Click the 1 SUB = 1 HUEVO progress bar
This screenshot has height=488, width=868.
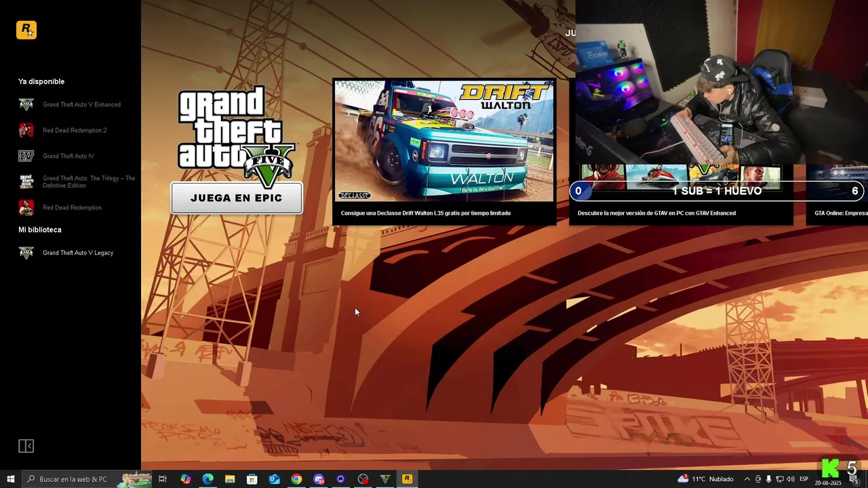tap(717, 191)
